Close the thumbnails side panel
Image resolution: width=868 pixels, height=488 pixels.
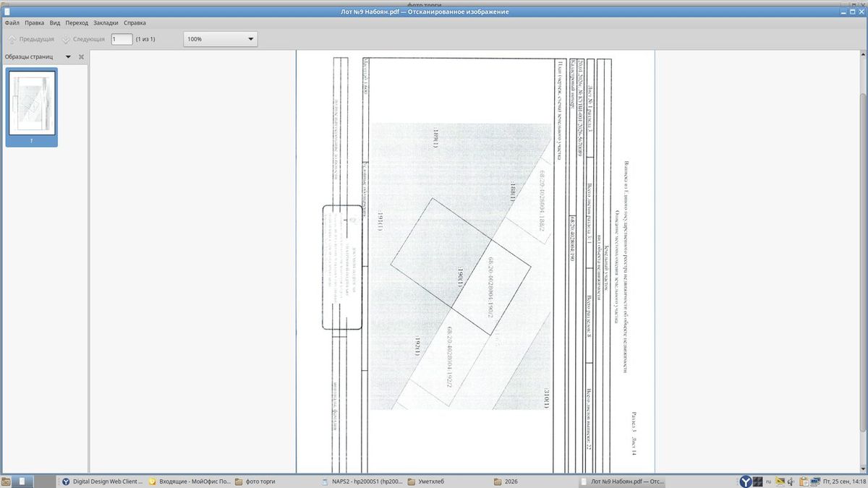pyautogui.click(x=81, y=56)
